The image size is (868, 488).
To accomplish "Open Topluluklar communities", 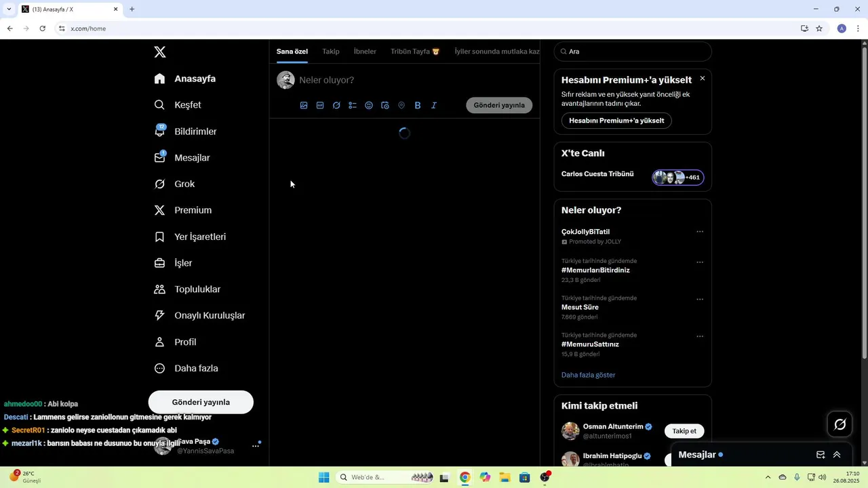I will point(188,289).
